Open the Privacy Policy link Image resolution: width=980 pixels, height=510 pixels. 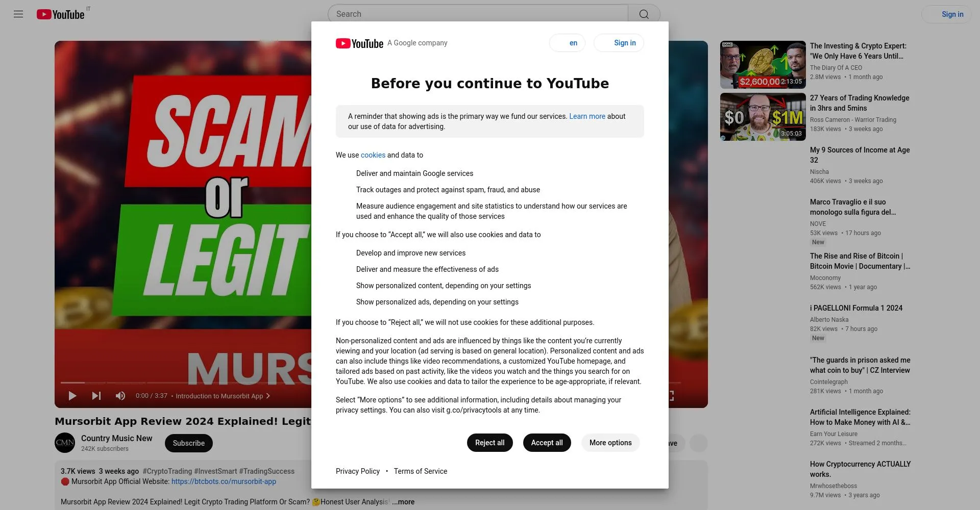click(x=358, y=471)
